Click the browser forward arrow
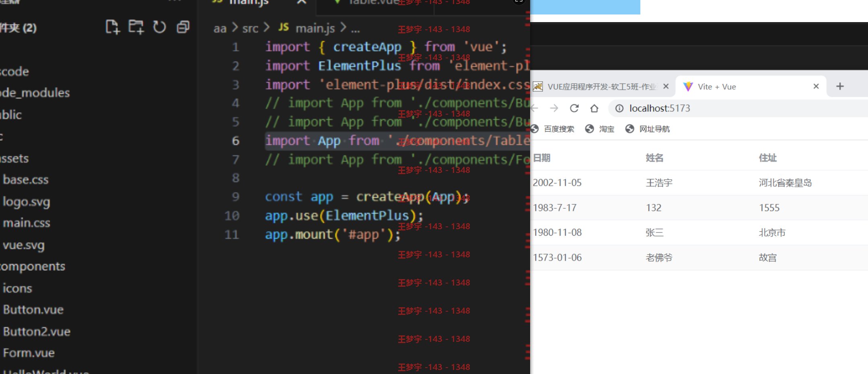The height and width of the screenshot is (374, 868). pyautogui.click(x=554, y=108)
